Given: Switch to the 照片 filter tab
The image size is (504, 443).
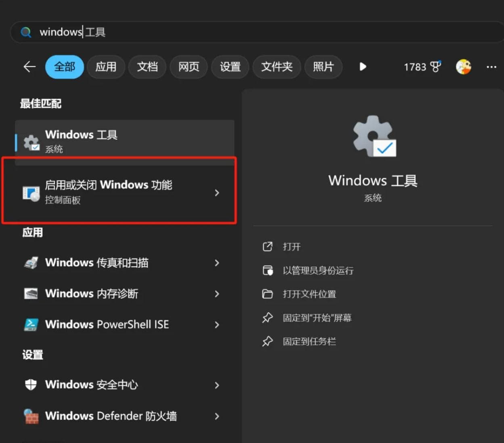Looking at the screenshot, I should [323, 67].
